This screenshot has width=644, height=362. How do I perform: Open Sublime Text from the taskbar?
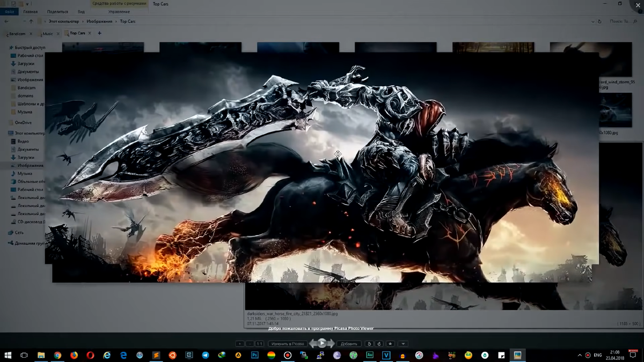pos(156,355)
